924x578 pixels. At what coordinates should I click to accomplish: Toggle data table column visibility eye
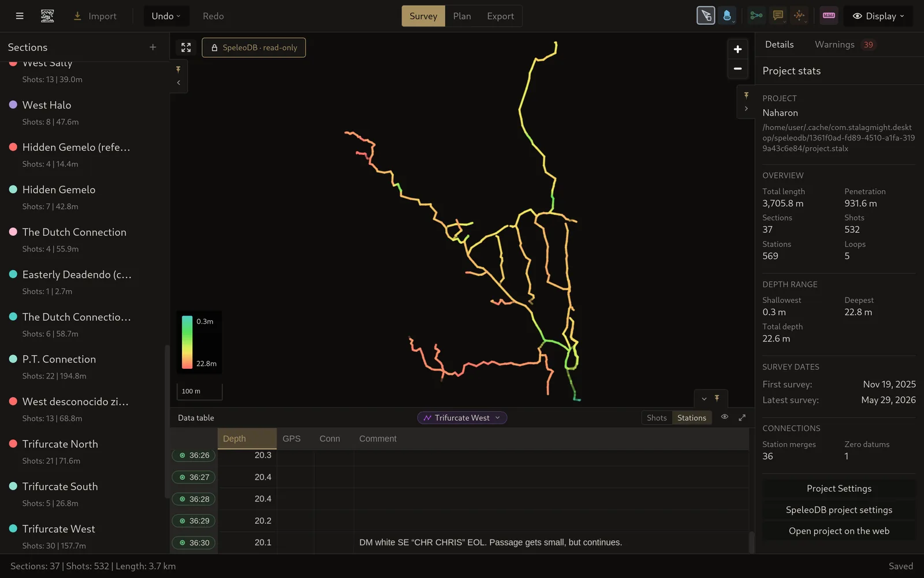(x=724, y=417)
